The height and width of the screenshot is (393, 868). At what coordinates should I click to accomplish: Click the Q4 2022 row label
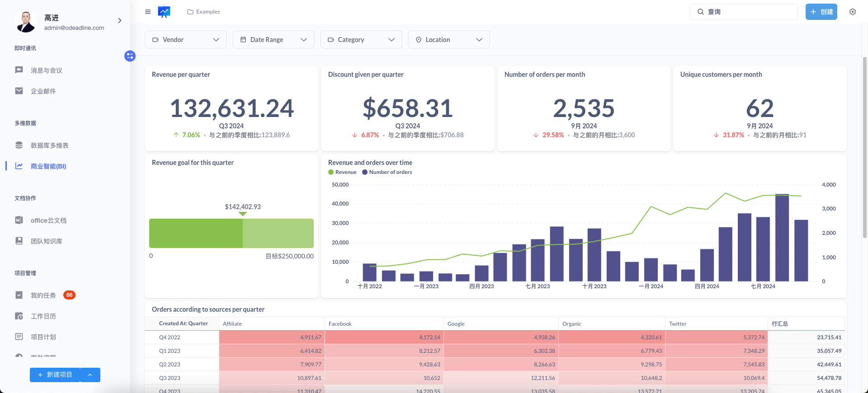pos(170,337)
